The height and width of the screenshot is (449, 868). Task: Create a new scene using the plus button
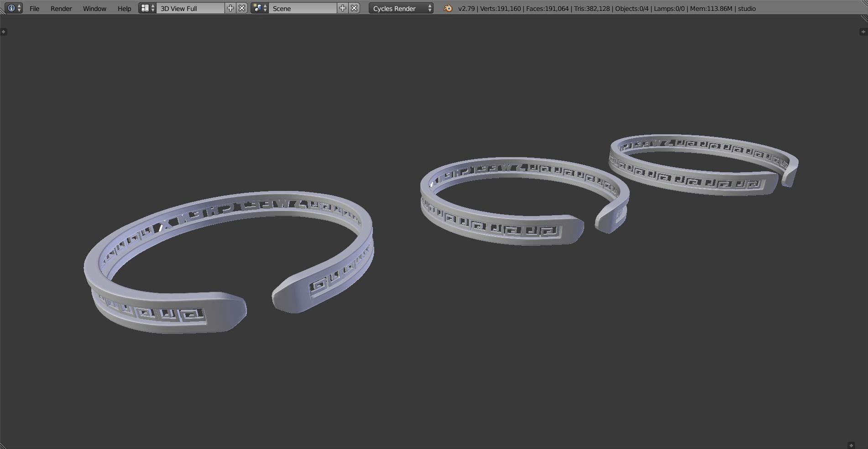click(x=343, y=8)
